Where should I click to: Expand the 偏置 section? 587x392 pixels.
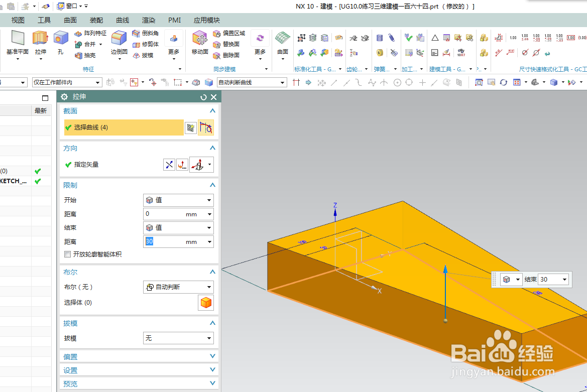(x=212, y=356)
